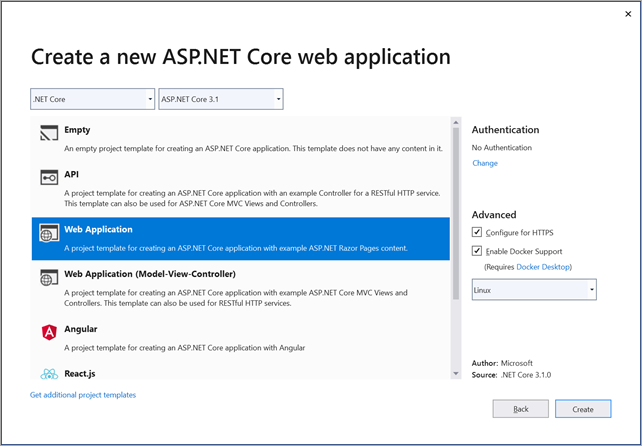
Task: Click the Advanced heading
Action: [494, 215]
